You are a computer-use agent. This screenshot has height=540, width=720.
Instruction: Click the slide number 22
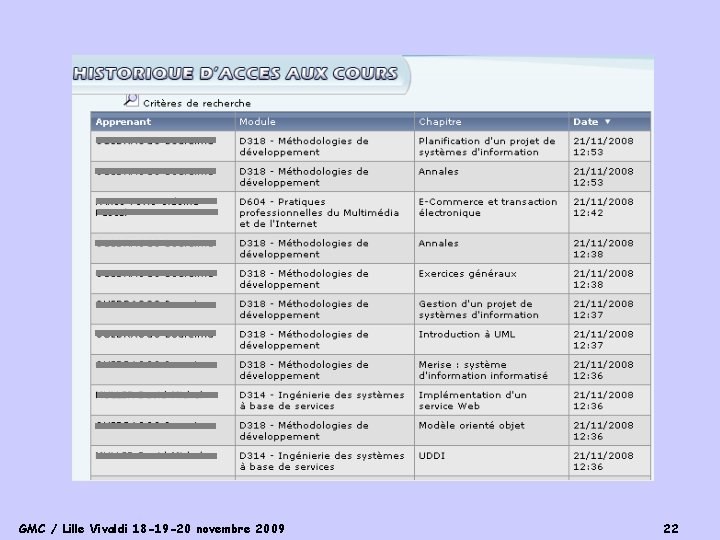tap(671, 529)
